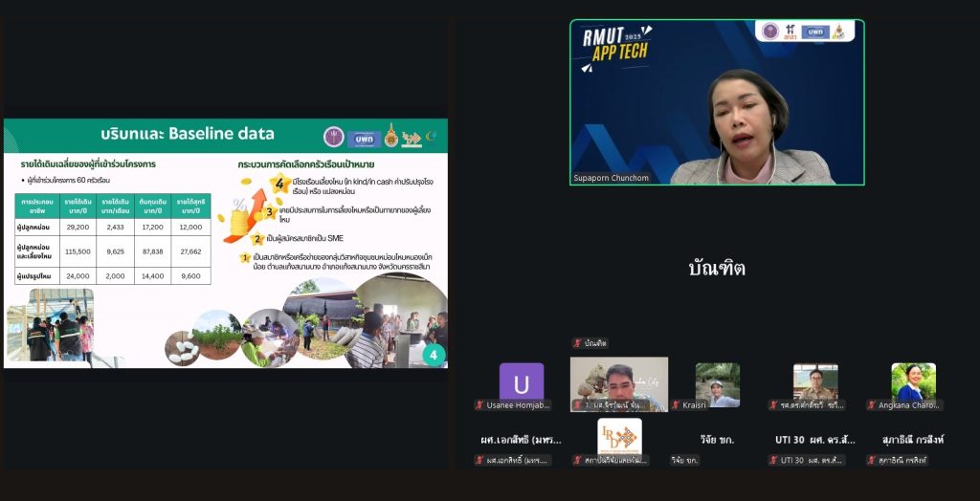Image resolution: width=980 pixels, height=501 pixels.
Task: Click muted mic icon on small บัณฑิต label
Action: point(577,343)
